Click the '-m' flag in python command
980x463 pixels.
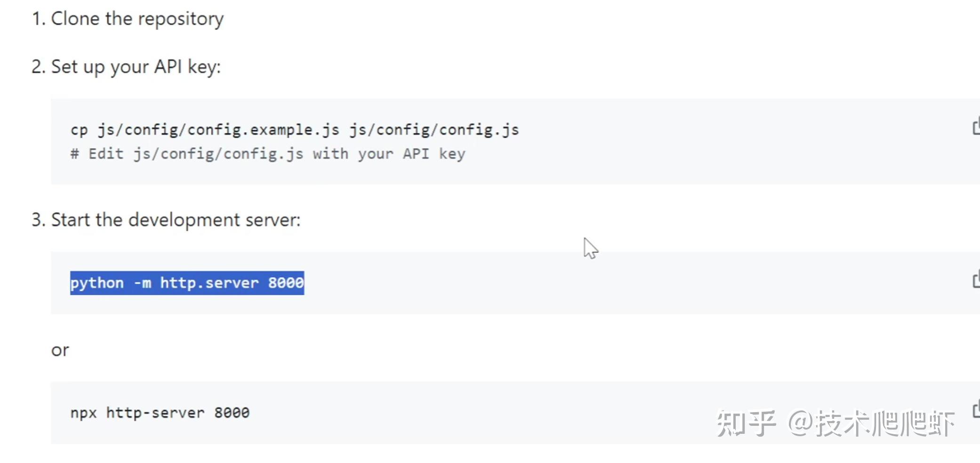pos(143,283)
